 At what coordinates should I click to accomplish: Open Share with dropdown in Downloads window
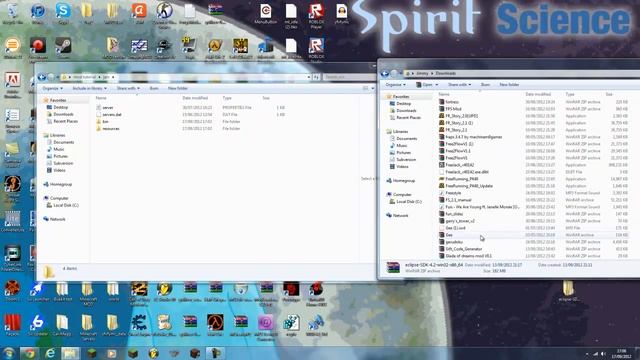[x=459, y=84]
